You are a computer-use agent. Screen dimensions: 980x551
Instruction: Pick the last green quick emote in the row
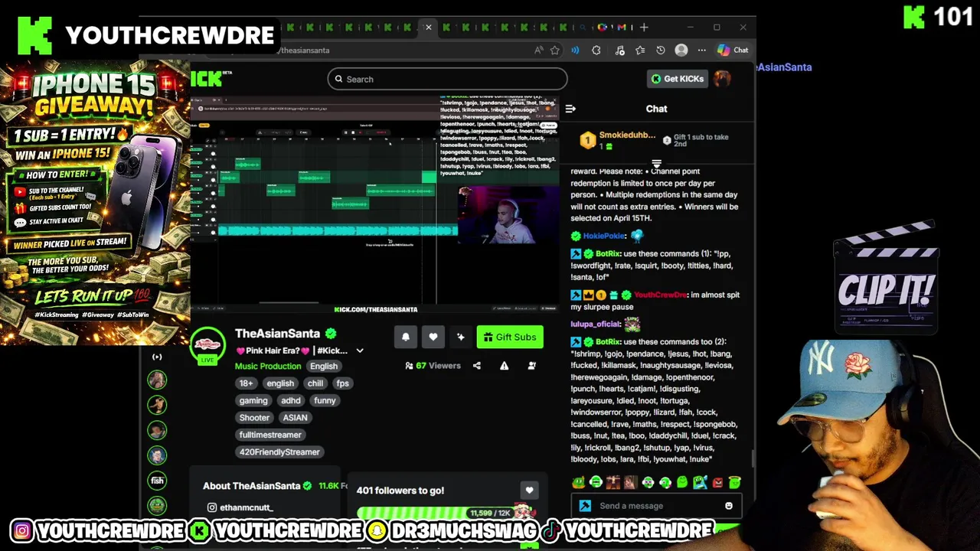point(734,482)
